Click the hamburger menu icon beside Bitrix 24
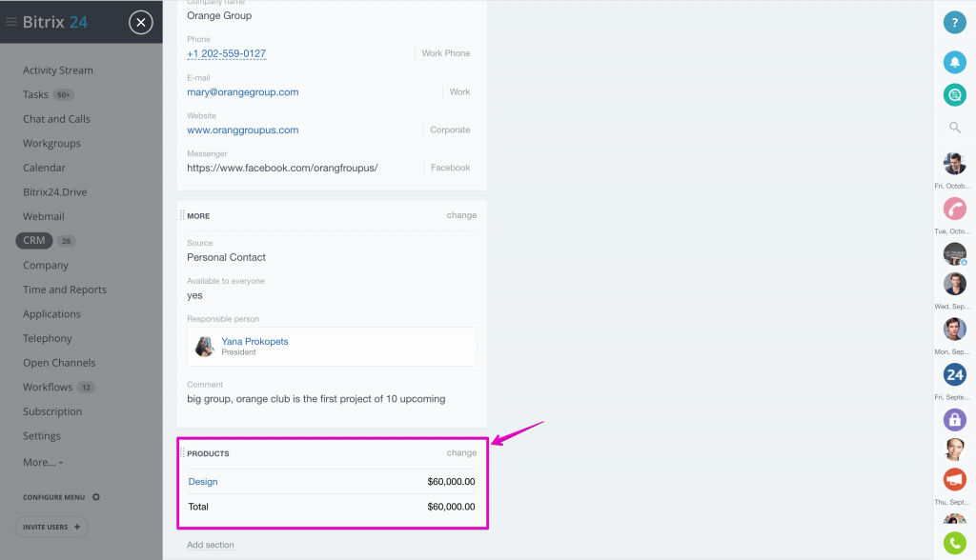 pos(11,23)
